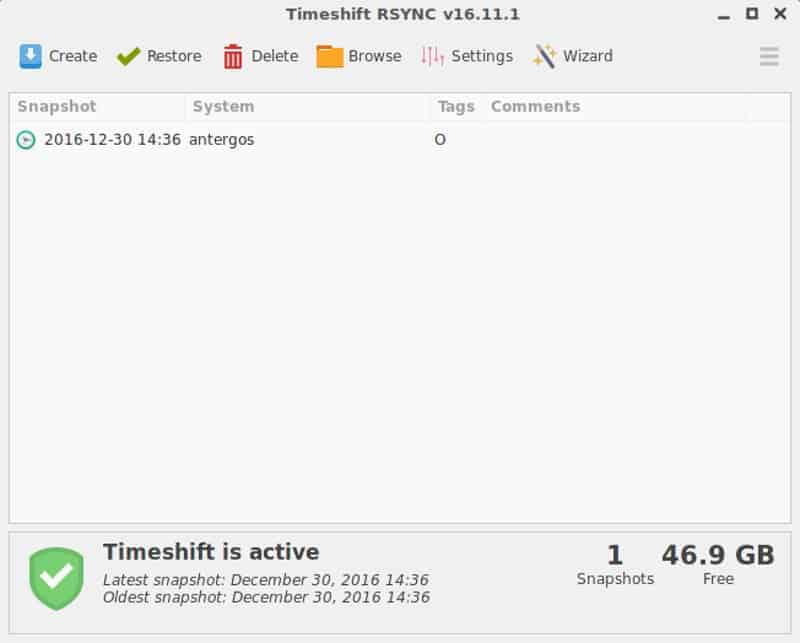
Task: Click the O tag of the snapshot
Action: [440, 139]
